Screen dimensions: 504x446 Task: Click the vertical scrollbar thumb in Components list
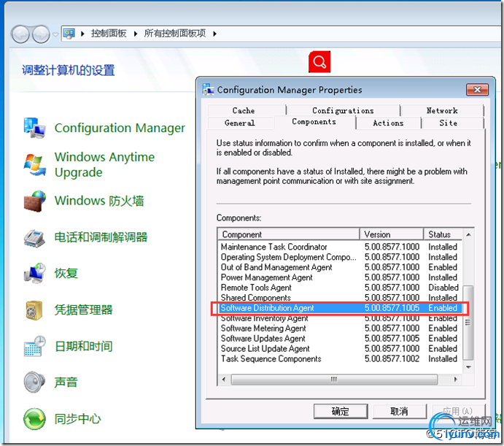[468, 323]
